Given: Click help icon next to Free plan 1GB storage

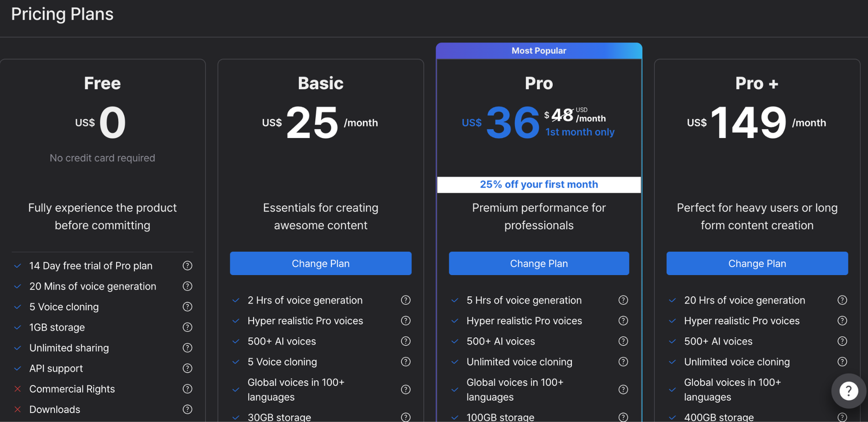Looking at the screenshot, I should tap(187, 327).
